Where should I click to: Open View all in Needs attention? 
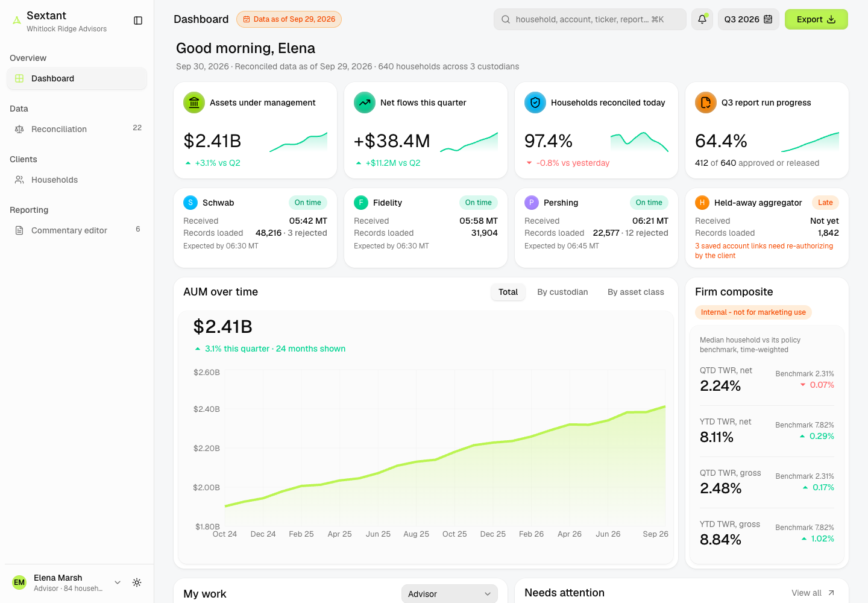pyautogui.click(x=813, y=593)
